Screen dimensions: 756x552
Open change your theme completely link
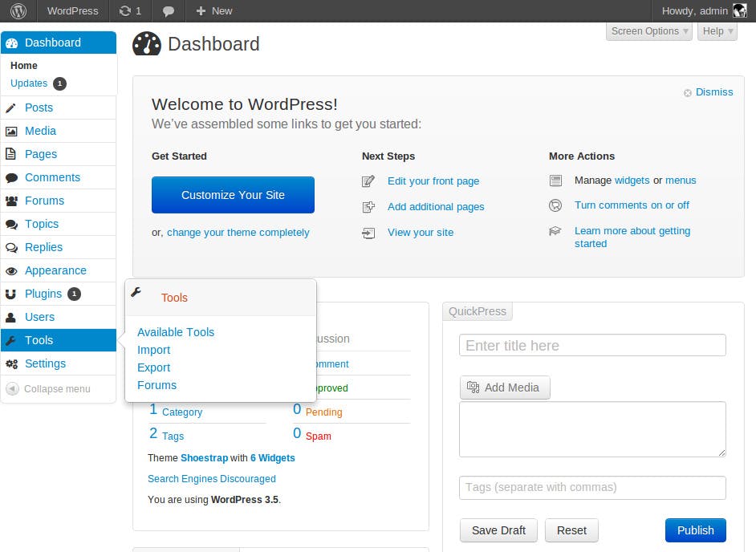pos(238,233)
